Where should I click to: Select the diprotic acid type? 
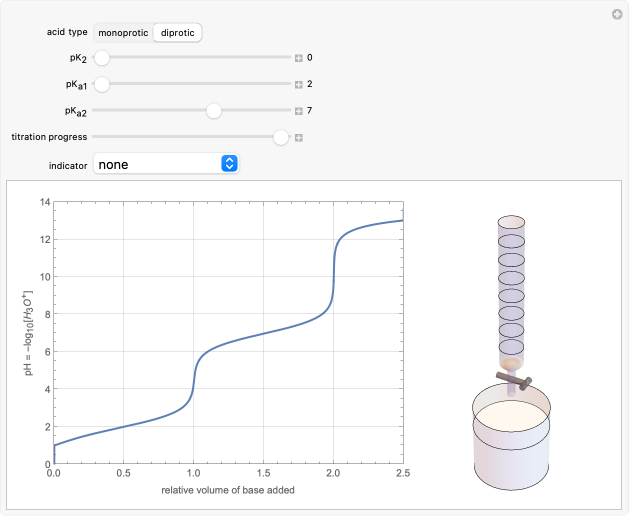tap(177, 32)
